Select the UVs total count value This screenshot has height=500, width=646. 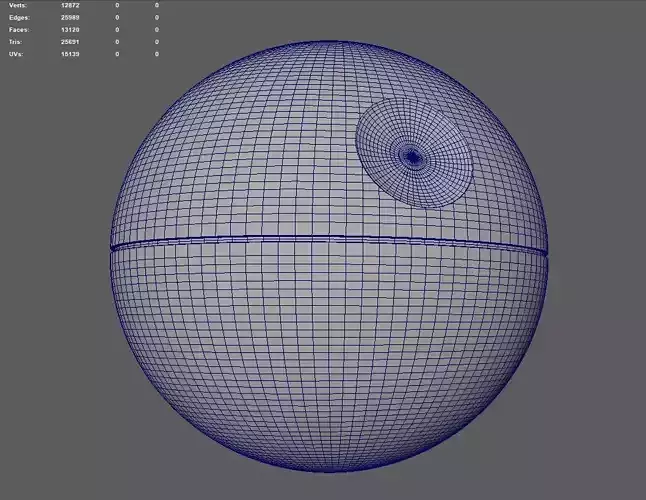(70, 54)
